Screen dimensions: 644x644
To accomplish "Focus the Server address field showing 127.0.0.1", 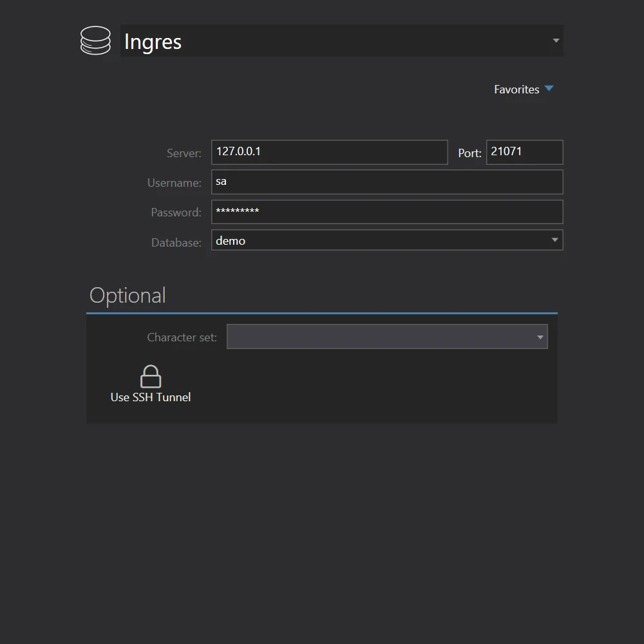I will click(x=329, y=152).
